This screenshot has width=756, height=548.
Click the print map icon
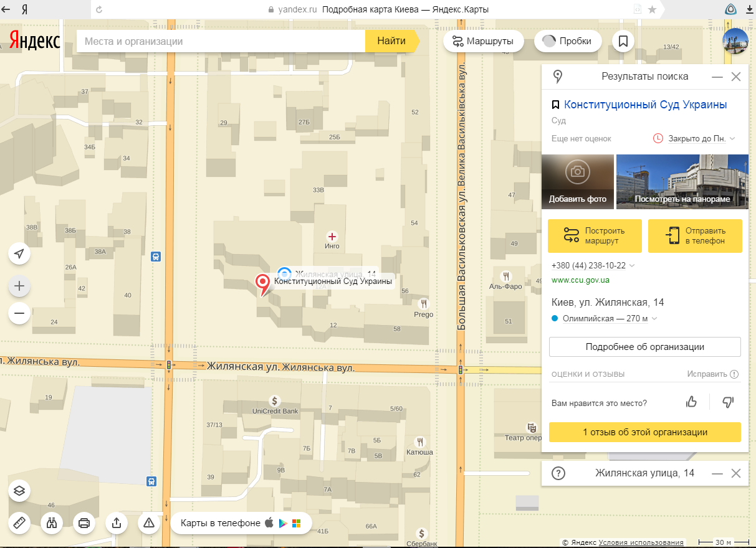[84, 523]
